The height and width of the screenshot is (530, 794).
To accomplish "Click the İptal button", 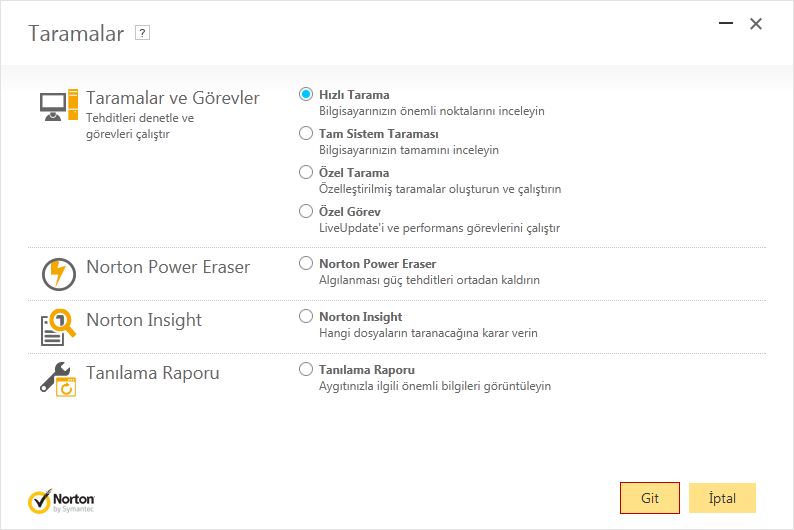I will coord(722,498).
